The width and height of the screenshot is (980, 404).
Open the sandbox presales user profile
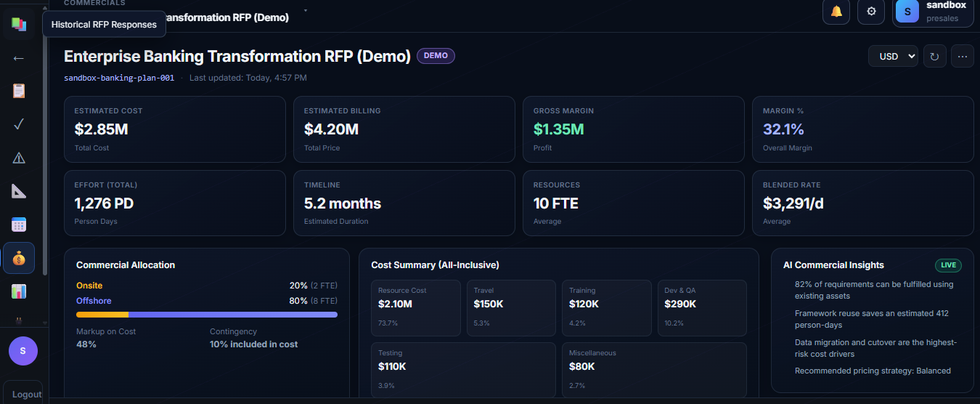pos(933,12)
